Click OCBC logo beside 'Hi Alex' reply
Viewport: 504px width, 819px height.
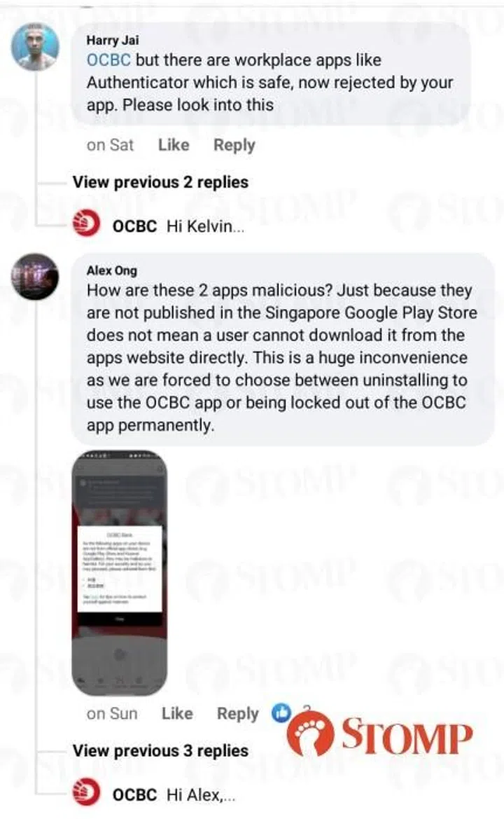coord(86,792)
